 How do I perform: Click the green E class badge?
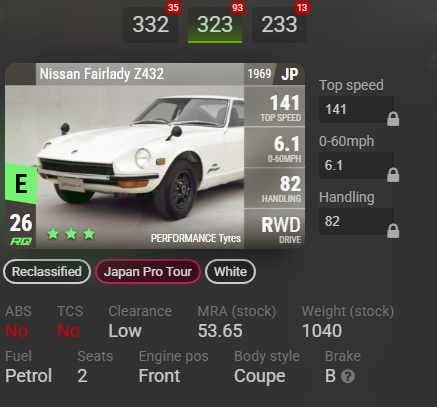[x=21, y=184]
